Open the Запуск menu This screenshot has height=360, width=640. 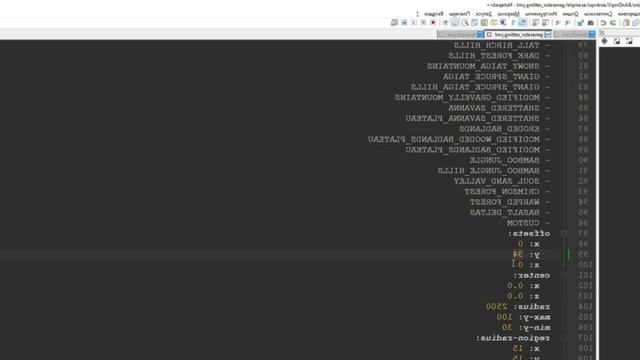[484, 14]
